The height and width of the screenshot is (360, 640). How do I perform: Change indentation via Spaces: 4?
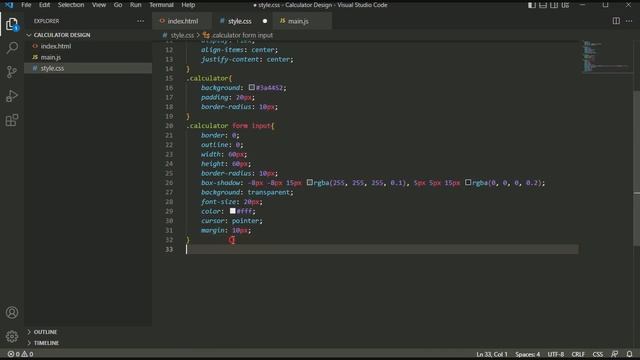[527, 354]
